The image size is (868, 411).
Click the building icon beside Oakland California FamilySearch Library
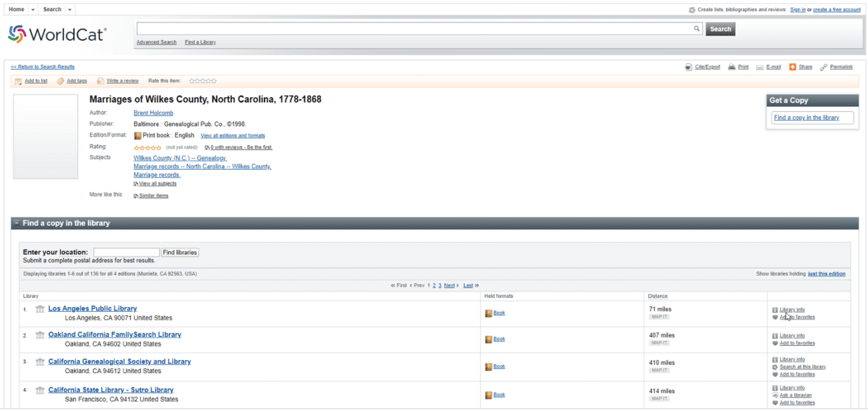click(x=40, y=335)
